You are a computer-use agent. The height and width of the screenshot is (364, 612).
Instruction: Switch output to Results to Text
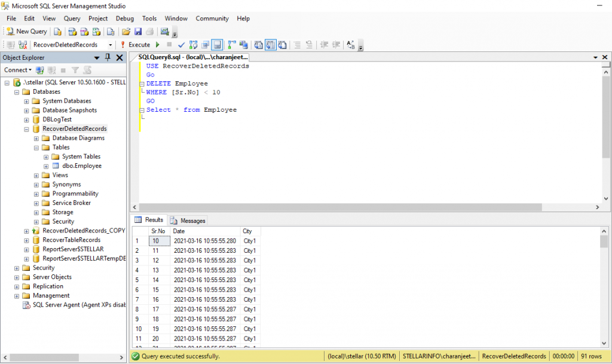click(258, 45)
